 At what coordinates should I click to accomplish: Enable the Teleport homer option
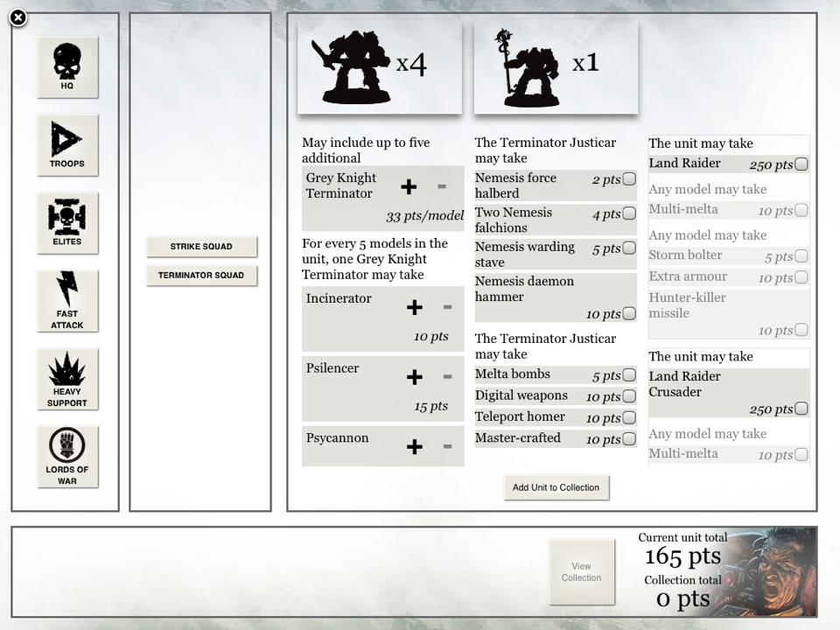pyautogui.click(x=629, y=417)
